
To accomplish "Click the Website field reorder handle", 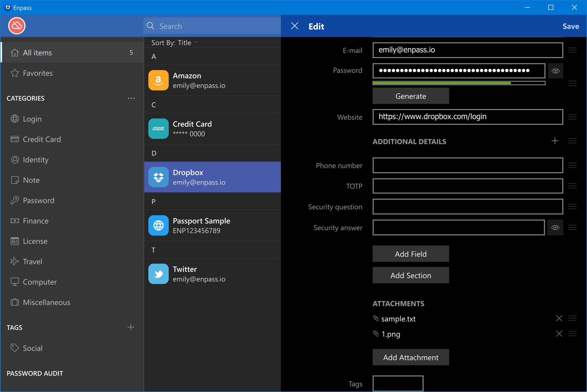I will coord(572,117).
